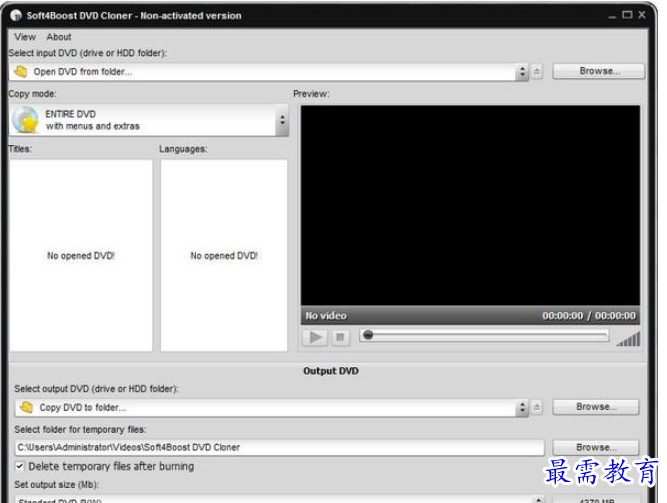Open the About menu
The height and width of the screenshot is (503, 667).
pyautogui.click(x=59, y=37)
